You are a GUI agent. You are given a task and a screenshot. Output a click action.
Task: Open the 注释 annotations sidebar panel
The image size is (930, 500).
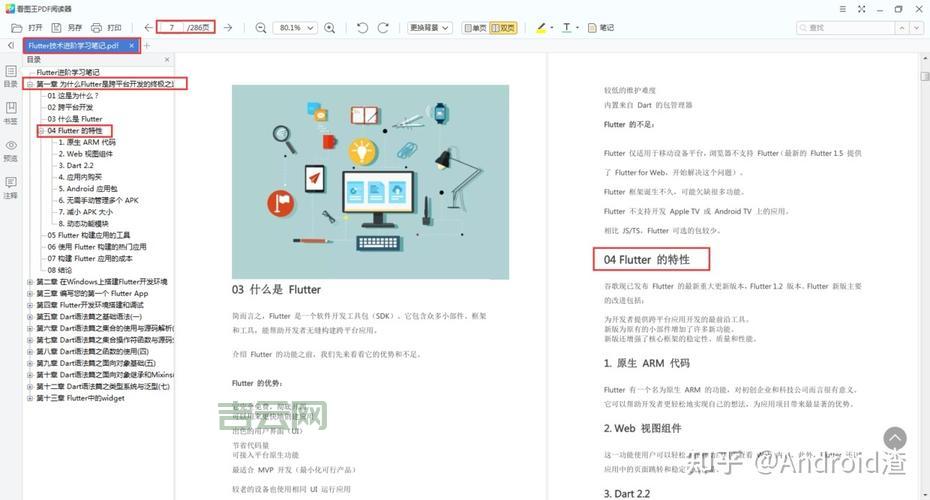click(11, 187)
